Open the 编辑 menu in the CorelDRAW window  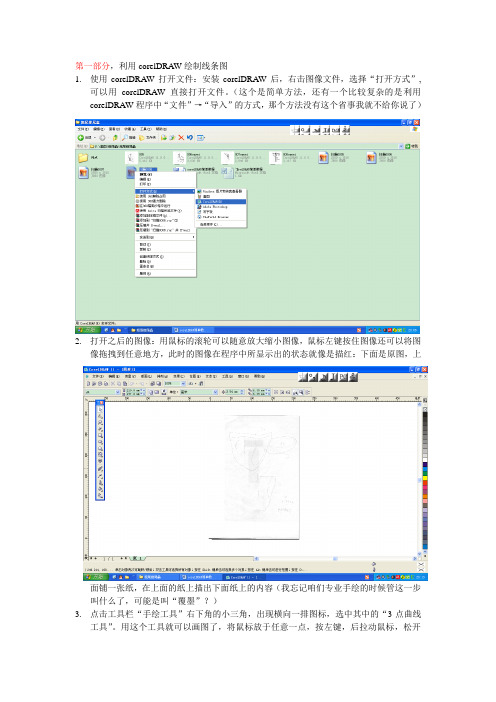(x=113, y=376)
